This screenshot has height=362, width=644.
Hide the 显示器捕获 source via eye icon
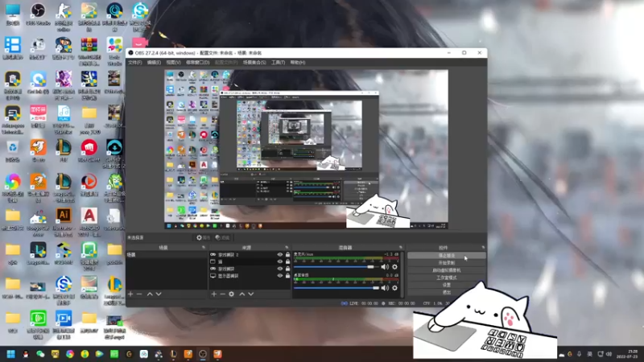click(x=279, y=276)
